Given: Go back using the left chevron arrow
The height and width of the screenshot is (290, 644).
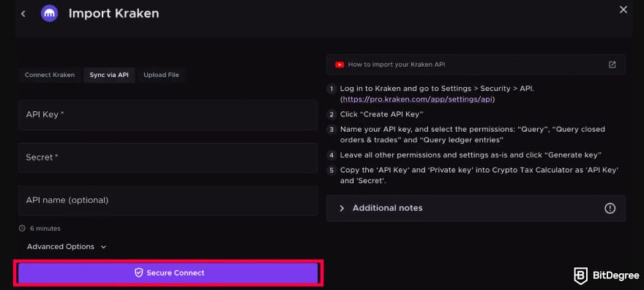Looking at the screenshot, I should tap(23, 14).
